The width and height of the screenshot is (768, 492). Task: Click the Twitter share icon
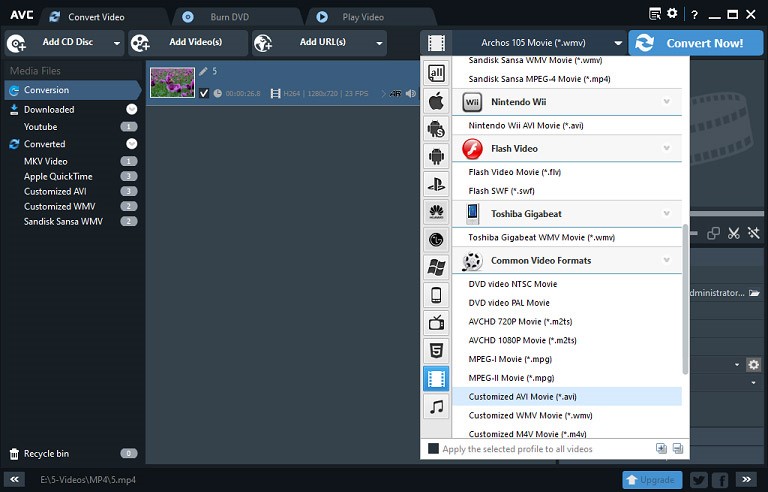699,480
